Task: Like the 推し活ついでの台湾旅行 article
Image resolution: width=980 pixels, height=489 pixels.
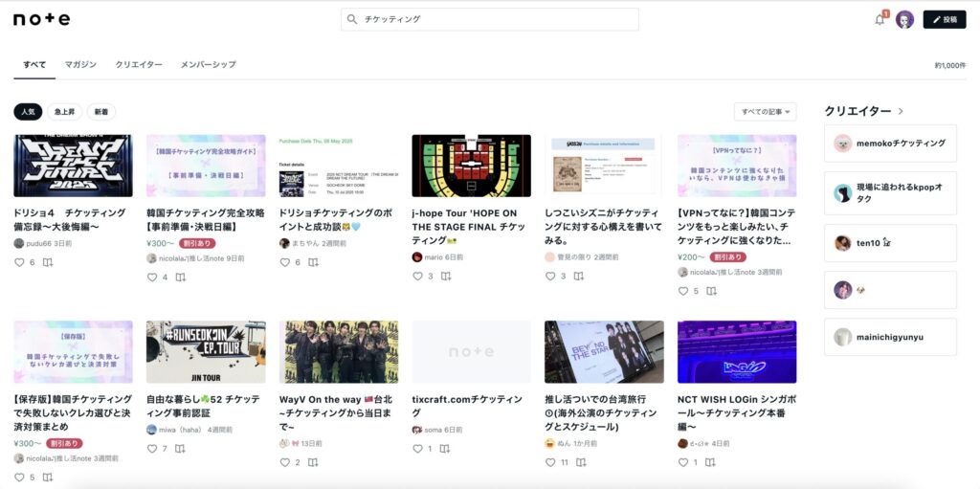Action: pyautogui.click(x=550, y=463)
